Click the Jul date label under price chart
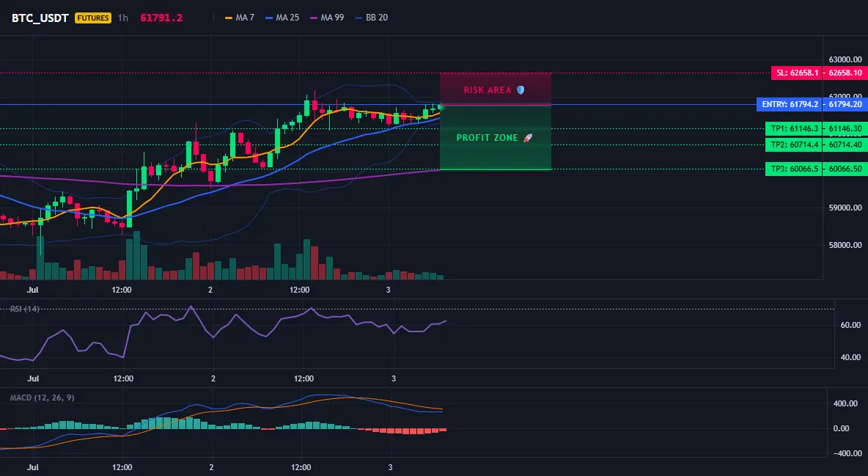The image size is (868, 476). pyautogui.click(x=33, y=290)
